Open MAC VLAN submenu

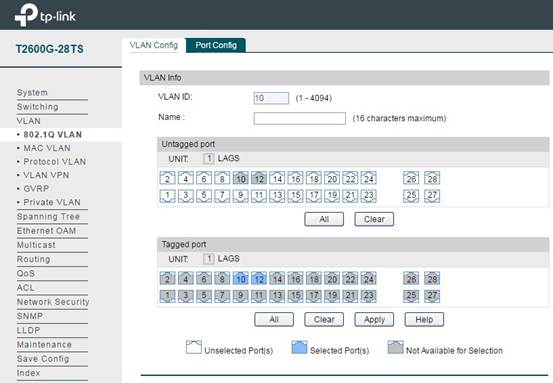point(47,148)
